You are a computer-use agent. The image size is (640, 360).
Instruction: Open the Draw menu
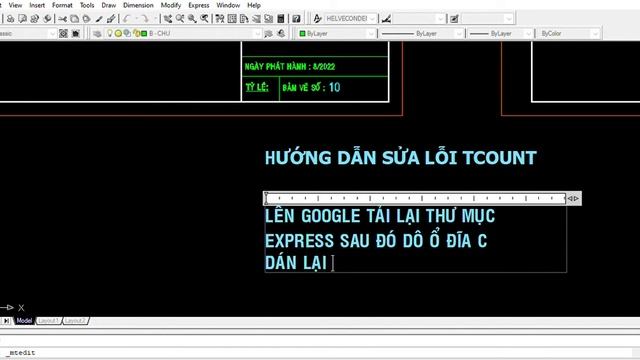(x=109, y=5)
